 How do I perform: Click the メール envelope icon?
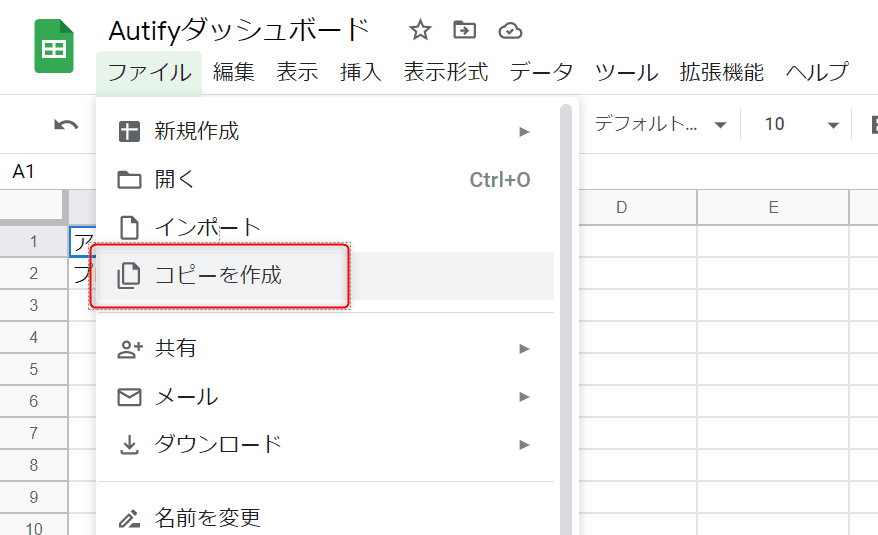pyautogui.click(x=129, y=397)
